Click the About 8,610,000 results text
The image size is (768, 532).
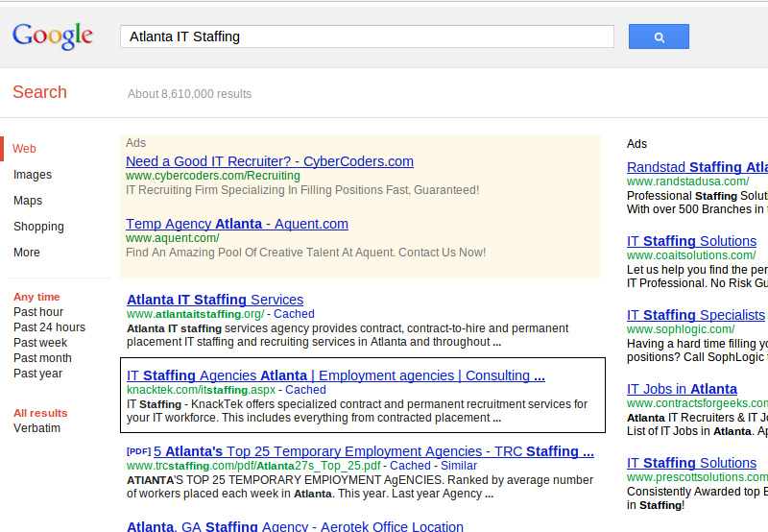point(189,94)
